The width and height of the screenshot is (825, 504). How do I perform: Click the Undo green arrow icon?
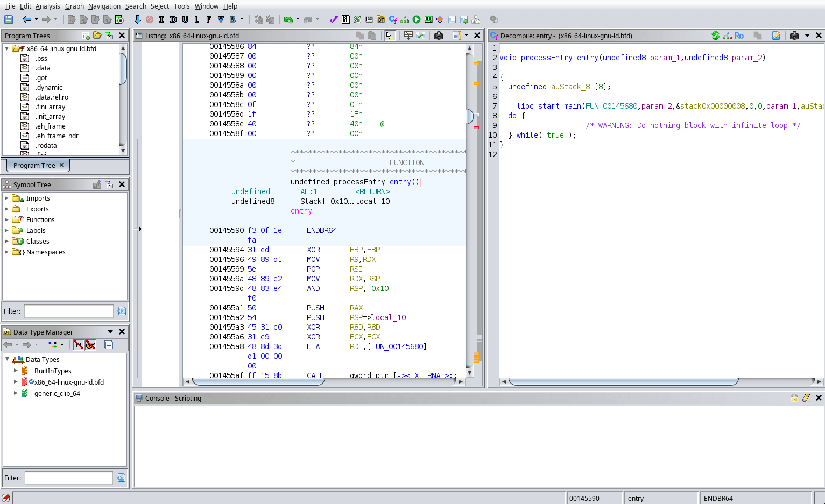(288, 19)
